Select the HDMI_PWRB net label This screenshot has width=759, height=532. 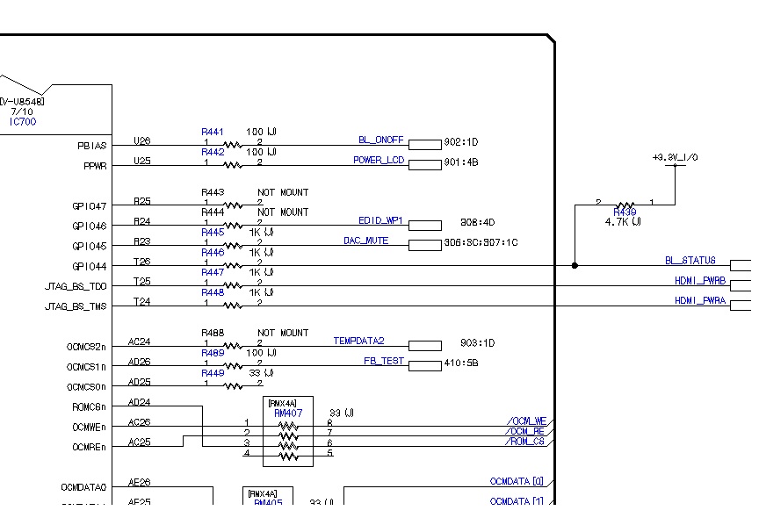pos(700,281)
